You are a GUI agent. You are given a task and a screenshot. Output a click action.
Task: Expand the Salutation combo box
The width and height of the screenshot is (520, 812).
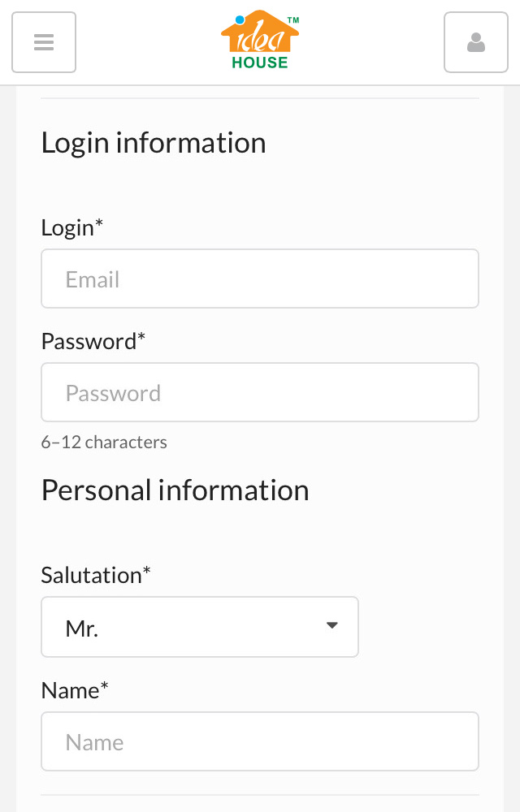[x=200, y=627]
